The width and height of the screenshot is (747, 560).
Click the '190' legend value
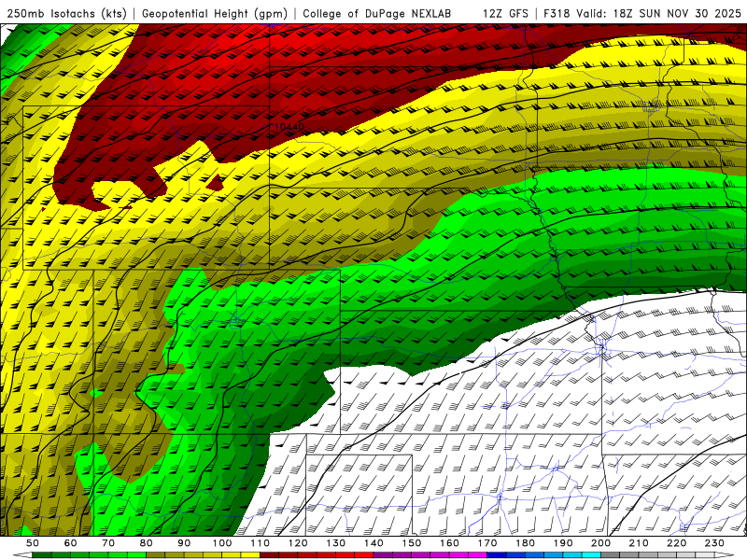563,543
